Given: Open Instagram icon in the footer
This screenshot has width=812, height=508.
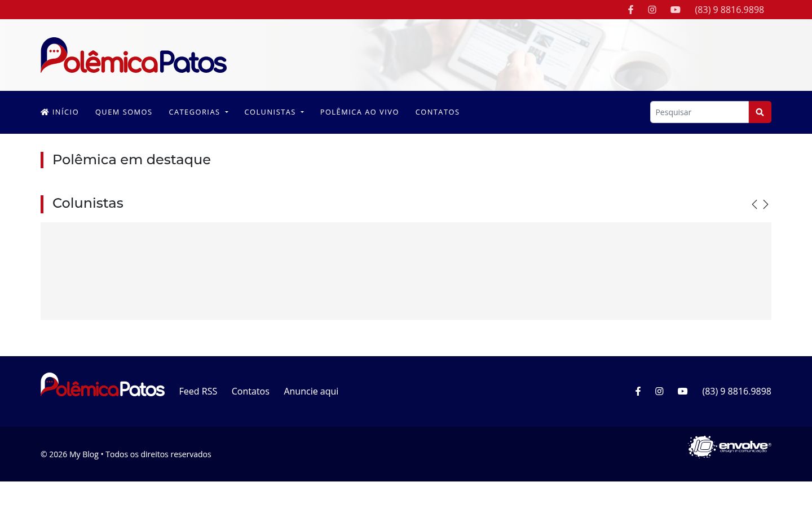Looking at the screenshot, I should coord(659,391).
